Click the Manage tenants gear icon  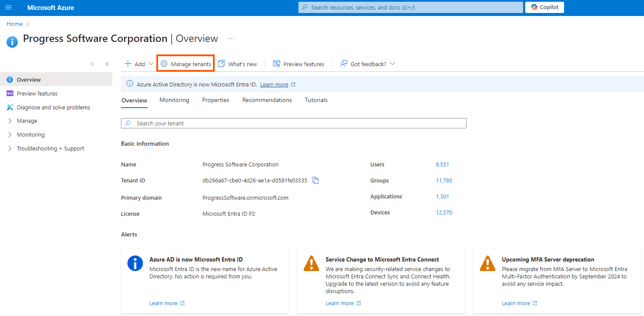(x=164, y=64)
